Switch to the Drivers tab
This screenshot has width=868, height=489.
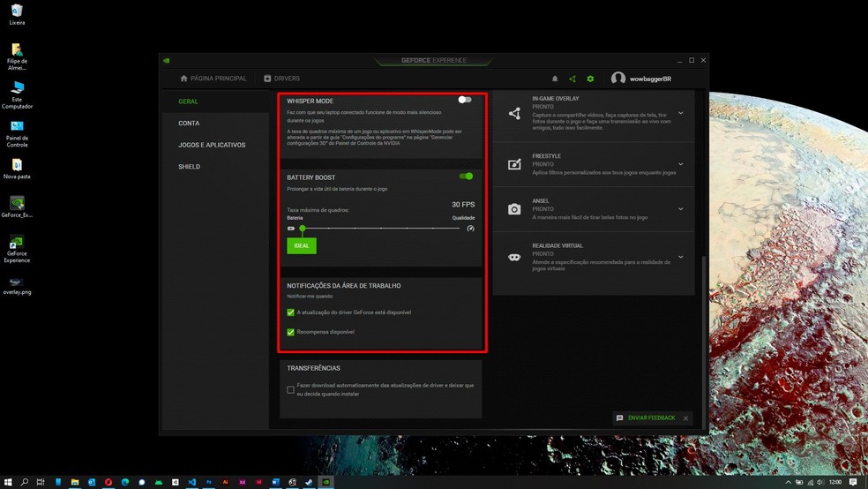point(282,79)
